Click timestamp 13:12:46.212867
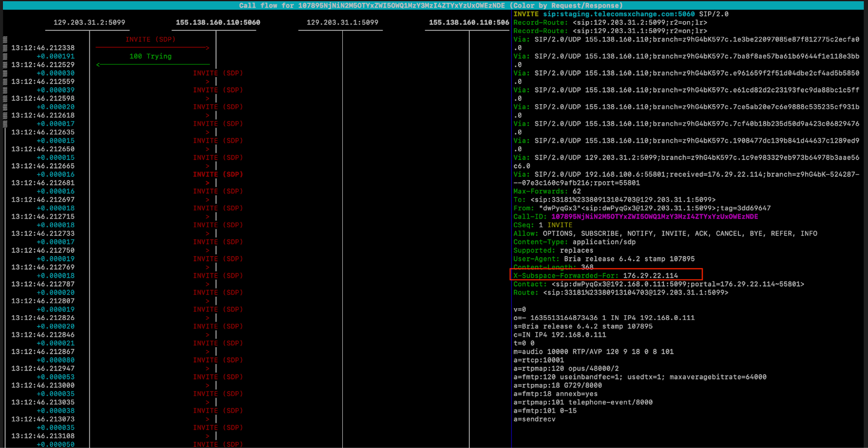Viewport: 868px width, 448px height. click(x=43, y=351)
